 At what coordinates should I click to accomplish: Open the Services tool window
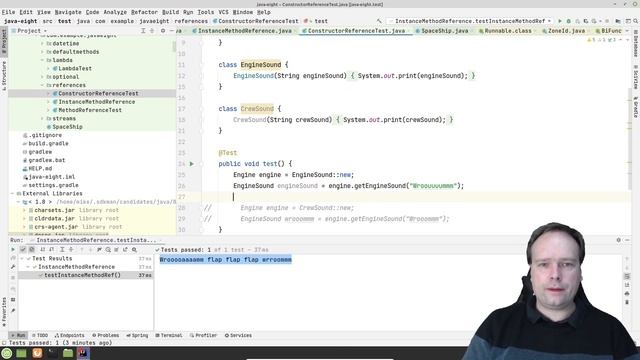coord(238,335)
